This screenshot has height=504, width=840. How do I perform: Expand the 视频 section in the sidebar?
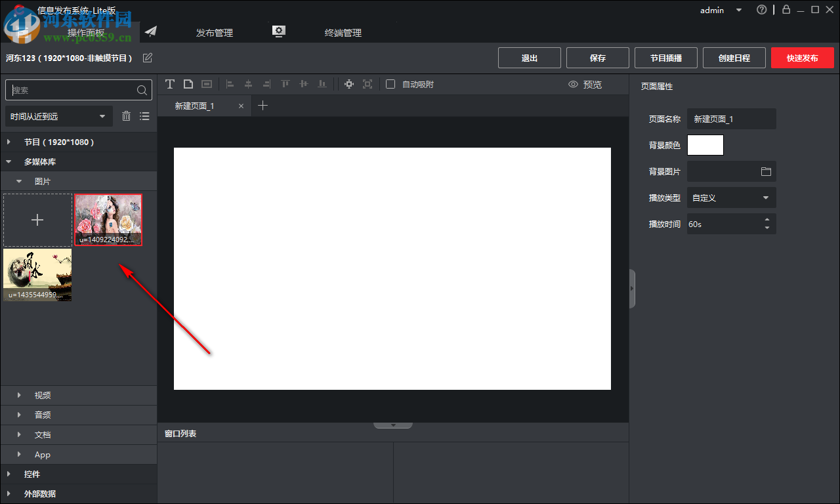pyautogui.click(x=42, y=395)
